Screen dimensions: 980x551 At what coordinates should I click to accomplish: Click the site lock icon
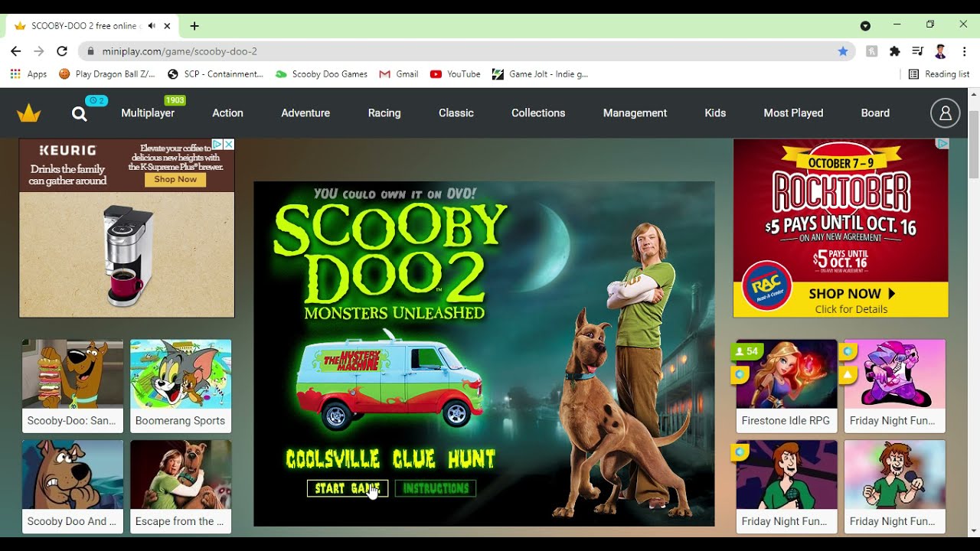point(90,51)
